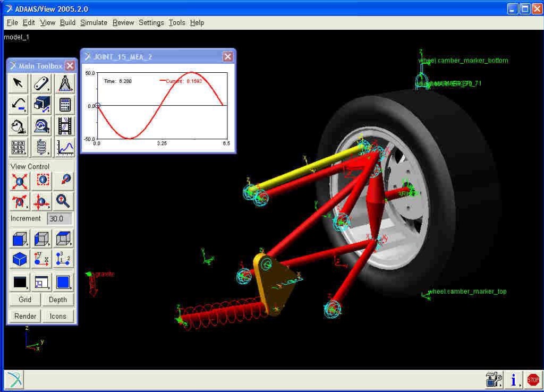Image resolution: width=544 pixels, height=392 pixels.
Task: Open the Review menu
Action: click(x=123, y=22)
